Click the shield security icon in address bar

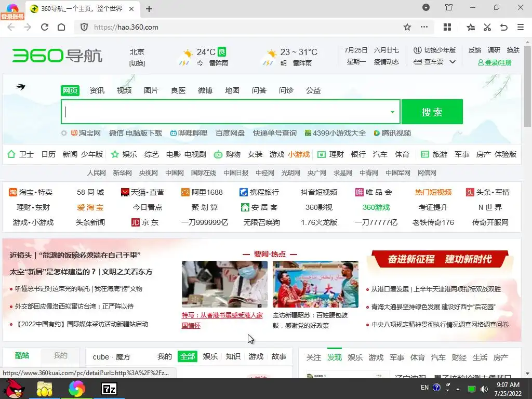coord(84,27)
